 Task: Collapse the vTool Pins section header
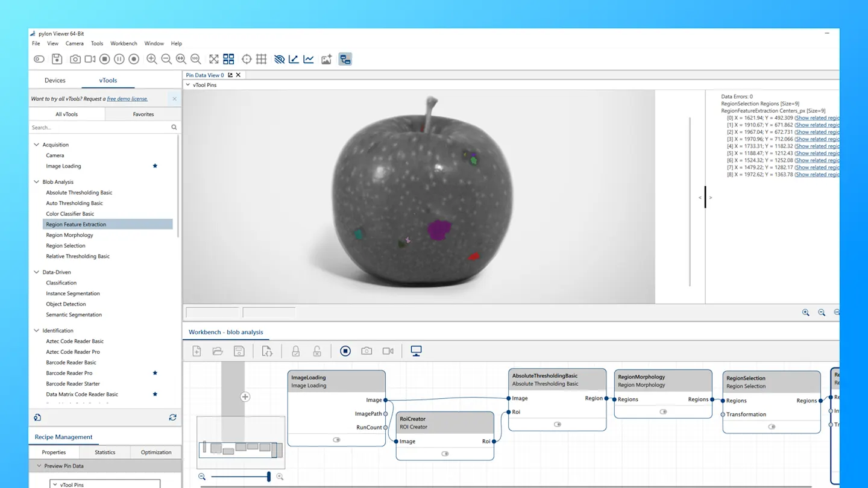coord(188,85)
